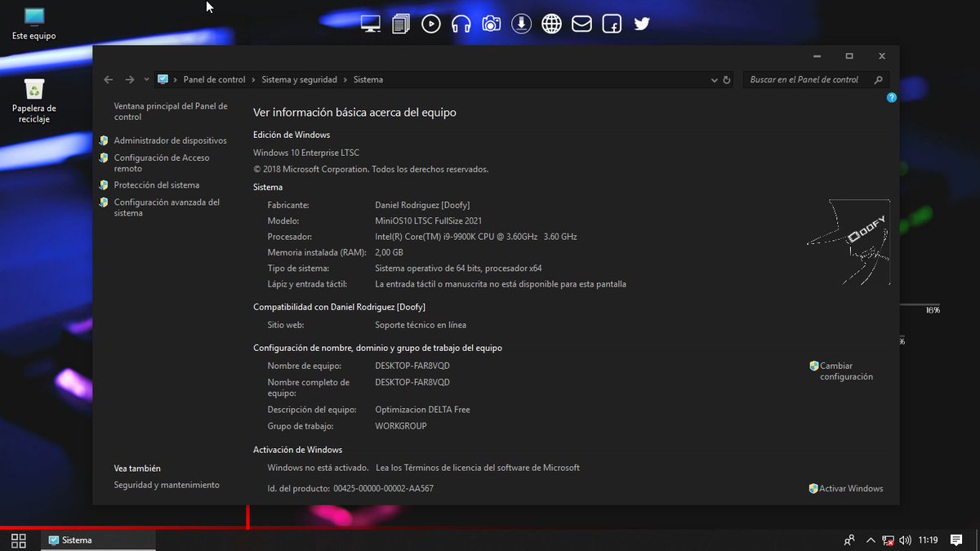Open the Facebook icon in the dock
980x551 pixels.
tap(611, 24)
